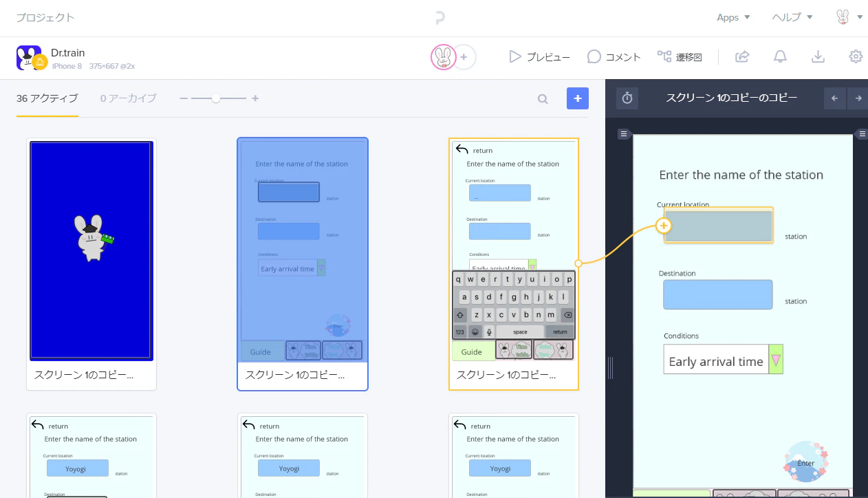Click the download icon

pyautogui.click(x=818, y=56)
